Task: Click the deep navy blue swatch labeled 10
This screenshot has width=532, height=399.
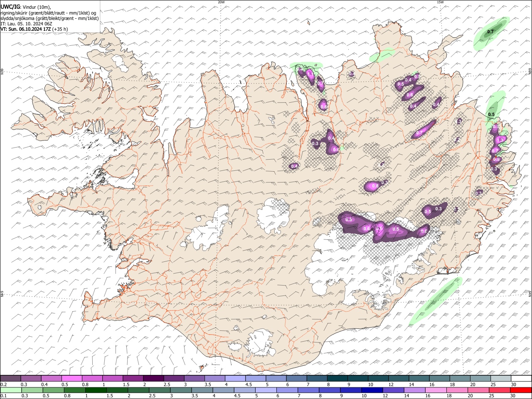Action: pos(371,390)
